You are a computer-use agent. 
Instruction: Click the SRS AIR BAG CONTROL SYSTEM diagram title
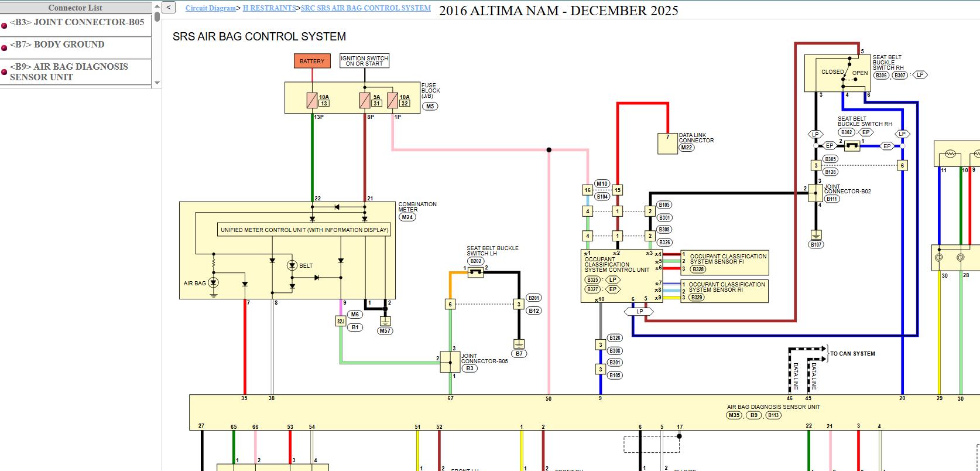[x=259, y=36]
